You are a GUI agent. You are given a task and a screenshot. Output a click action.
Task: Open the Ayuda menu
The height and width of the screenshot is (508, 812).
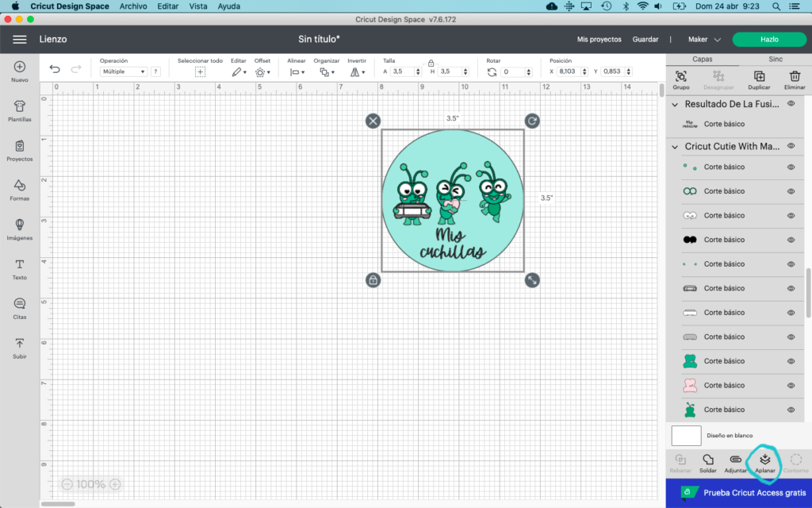coord(228,6)
